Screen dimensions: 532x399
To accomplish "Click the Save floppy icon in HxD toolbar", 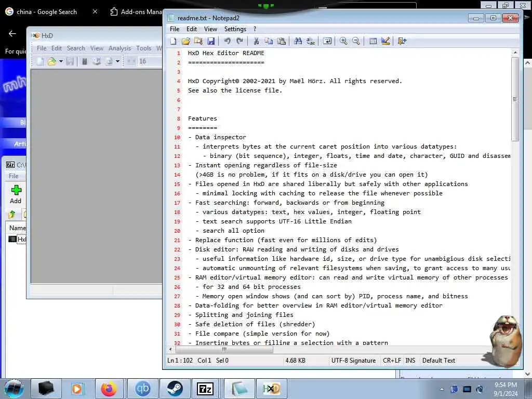I will pyautogui.click(x=70, y=61).
